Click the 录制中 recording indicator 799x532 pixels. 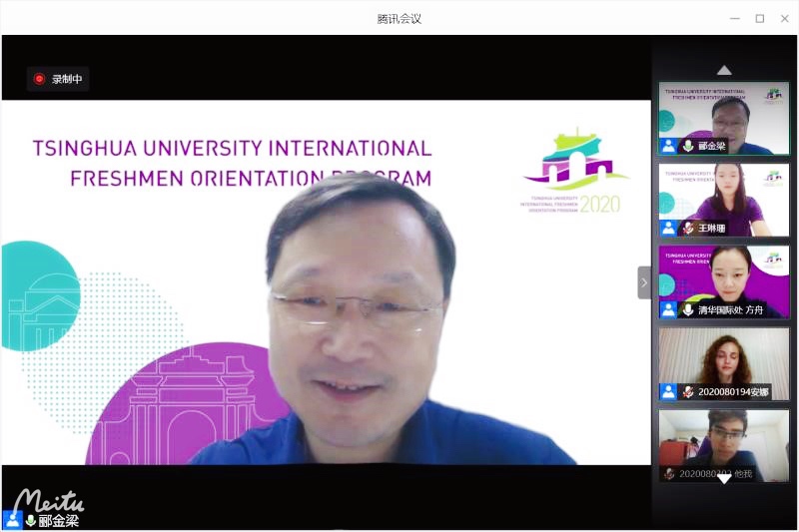[58, 79]
